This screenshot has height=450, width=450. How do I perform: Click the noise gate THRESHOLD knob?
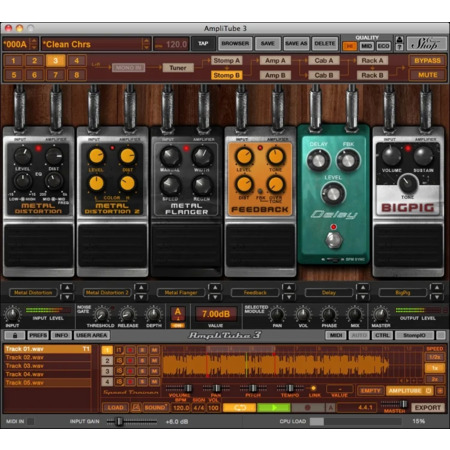coord(101,314)
